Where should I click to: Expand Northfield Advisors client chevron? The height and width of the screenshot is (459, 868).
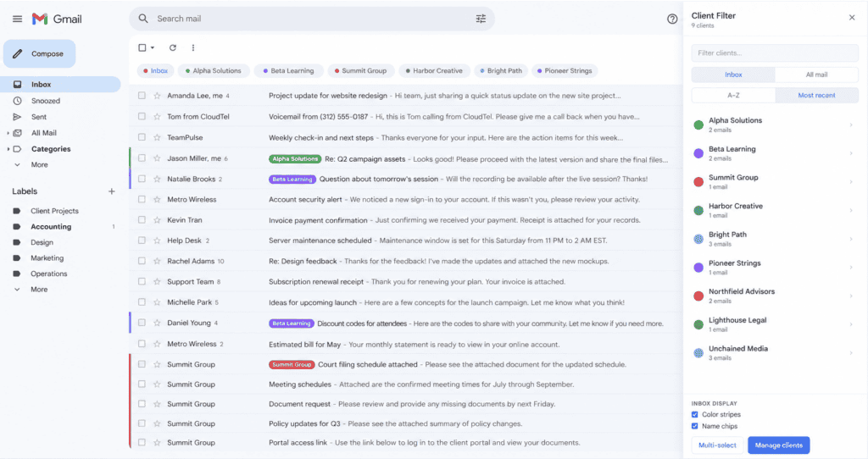pyautogui.click(x=851, y=296)
